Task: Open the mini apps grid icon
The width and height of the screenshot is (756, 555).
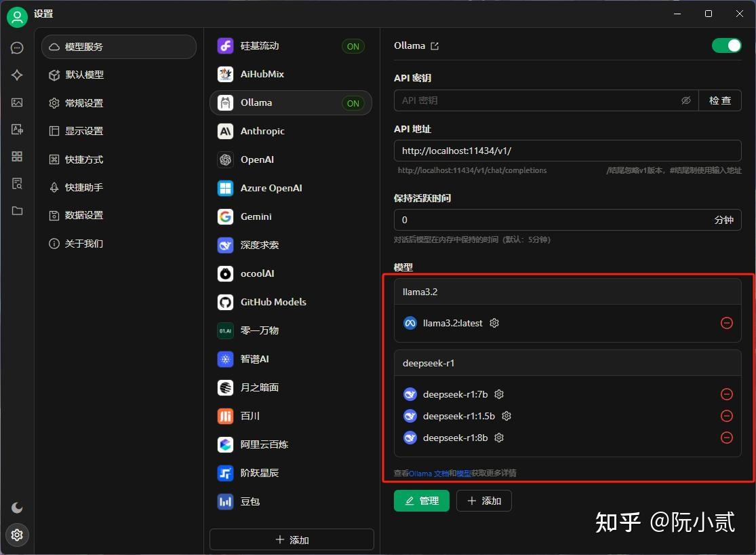Action: pos(17,156)
